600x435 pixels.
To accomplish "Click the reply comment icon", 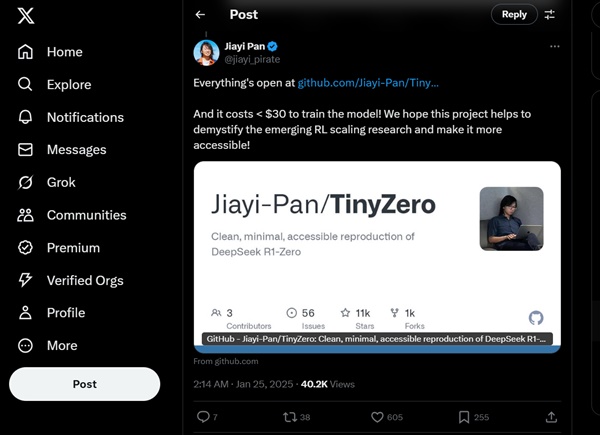I will click(203, 416).
